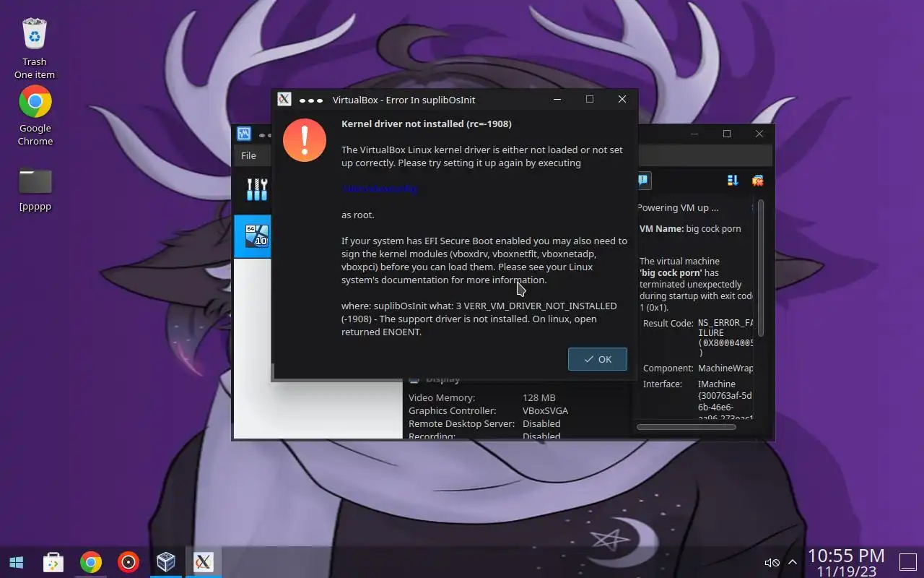Click the show desktop button on the taskbar
The height and width of the screenshot is (578, 924).
(x=907, y=561)
